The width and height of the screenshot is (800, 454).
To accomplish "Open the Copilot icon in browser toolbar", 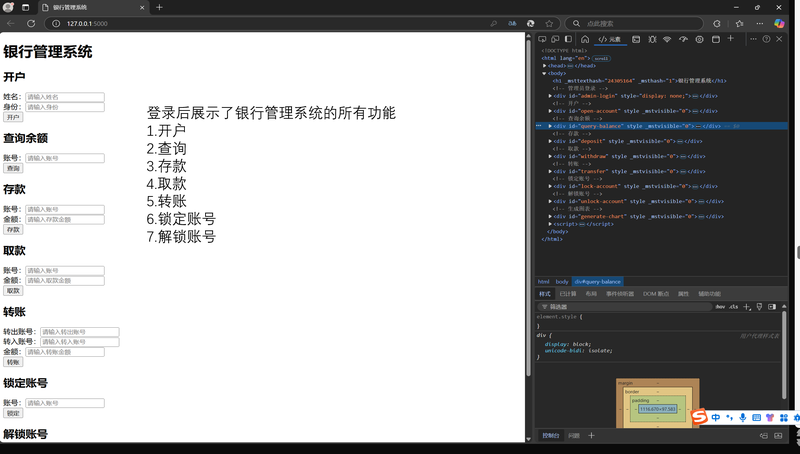I will tap(779, 23).
